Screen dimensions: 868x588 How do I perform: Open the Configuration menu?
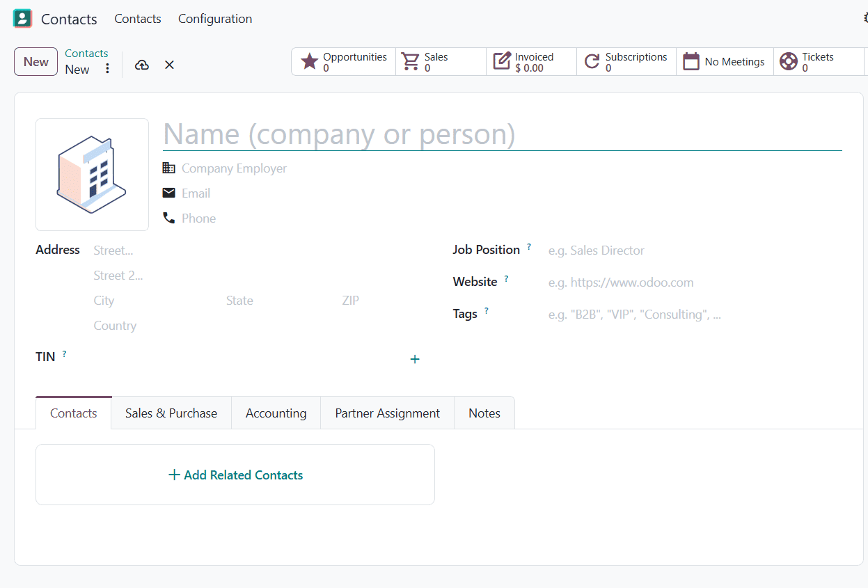[x=215, y=19]
